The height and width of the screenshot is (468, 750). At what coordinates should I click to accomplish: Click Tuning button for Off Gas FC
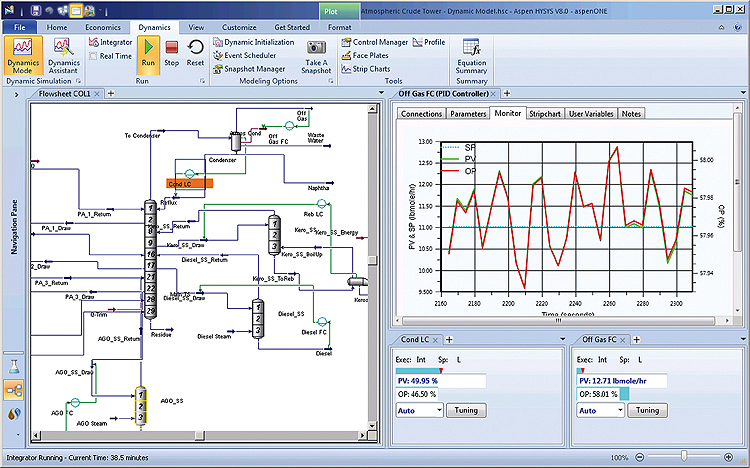pos(647,410)
